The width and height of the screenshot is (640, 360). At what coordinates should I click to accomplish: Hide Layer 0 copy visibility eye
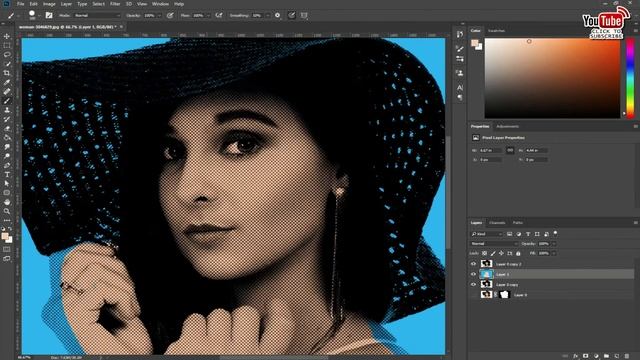tap(473, 284)
